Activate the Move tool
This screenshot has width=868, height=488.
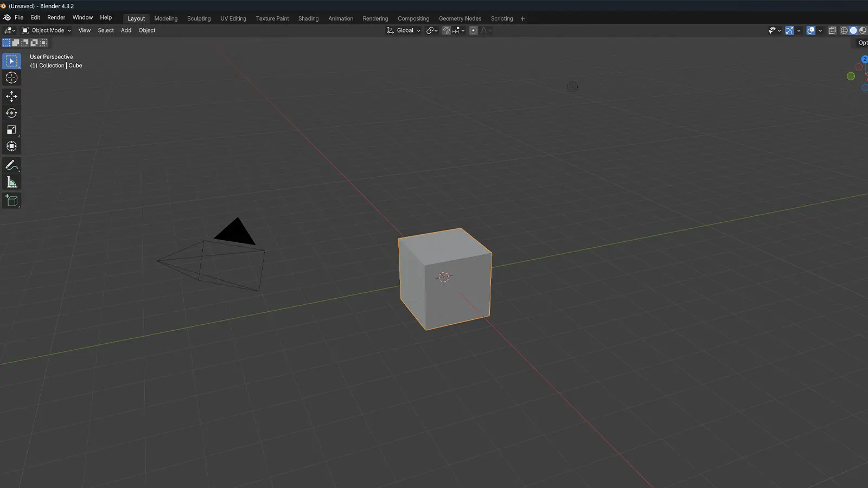(11, 97)
